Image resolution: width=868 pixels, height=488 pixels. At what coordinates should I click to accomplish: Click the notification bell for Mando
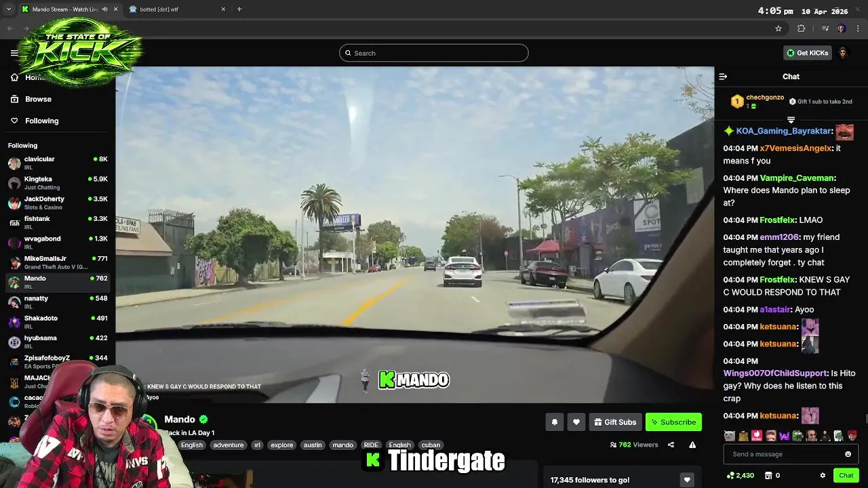tap(554, 422)
